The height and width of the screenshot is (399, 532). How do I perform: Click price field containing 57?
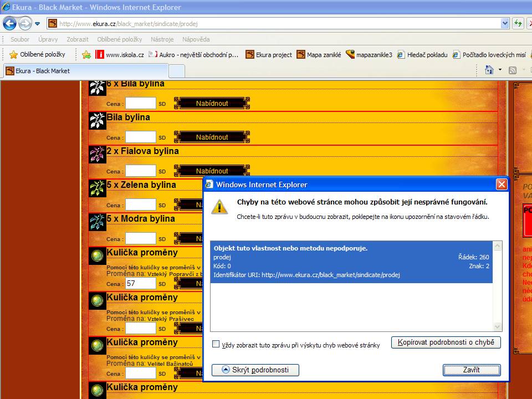(141, 283)
